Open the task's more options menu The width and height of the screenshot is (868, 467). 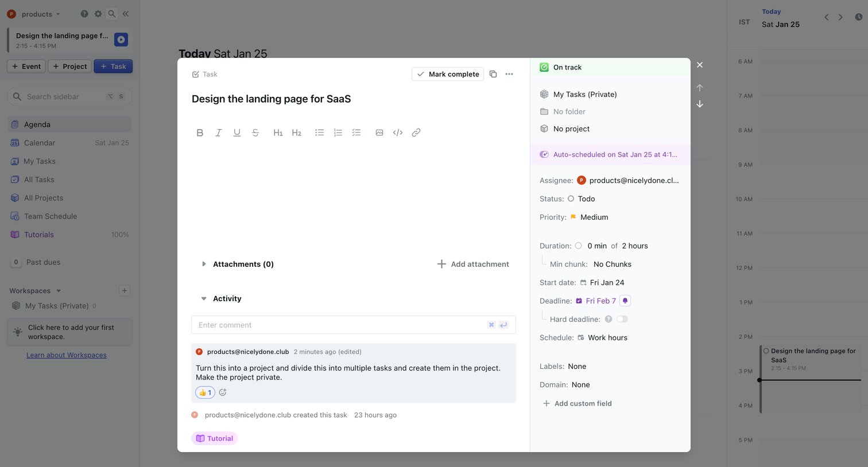coord(509,74)
